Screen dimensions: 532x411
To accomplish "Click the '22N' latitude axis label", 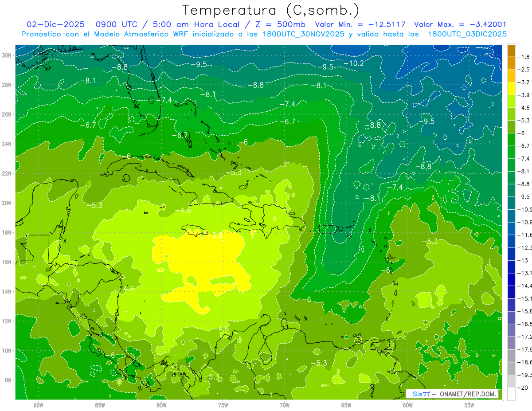I will pyautogui.click(x=6, y=173).
